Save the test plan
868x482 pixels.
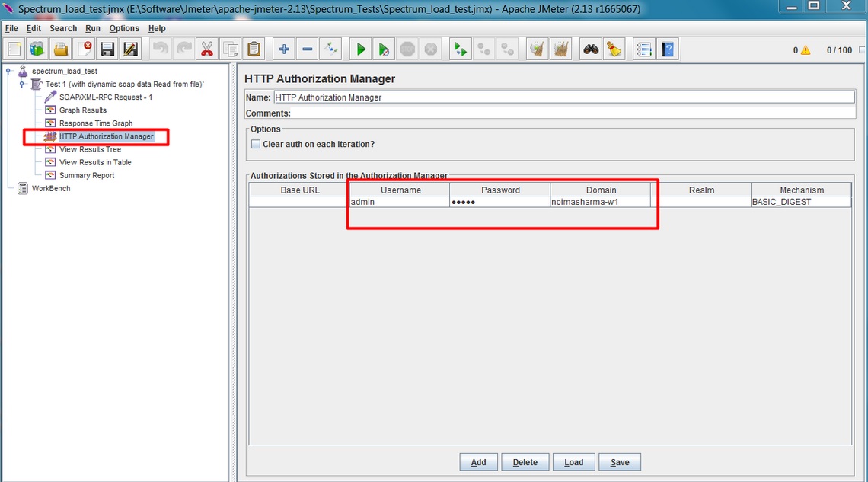pyautogui.click(x=107, y=48)
